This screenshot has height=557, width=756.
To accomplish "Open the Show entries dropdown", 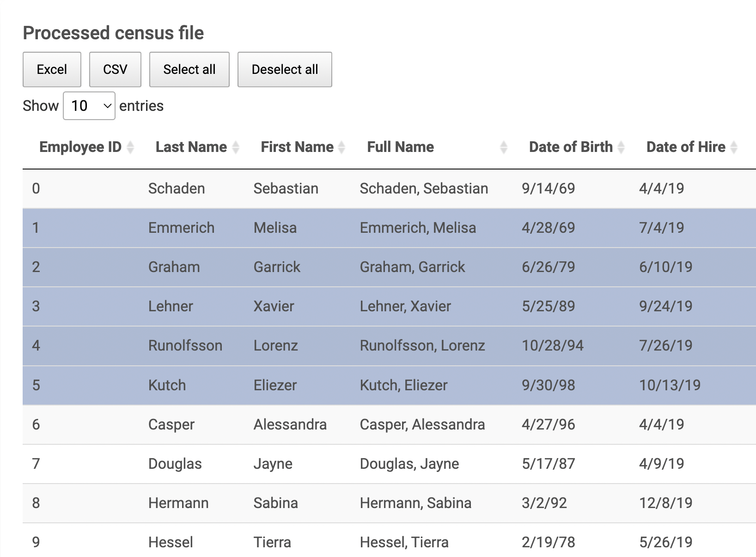I will (x=89, y=106).
